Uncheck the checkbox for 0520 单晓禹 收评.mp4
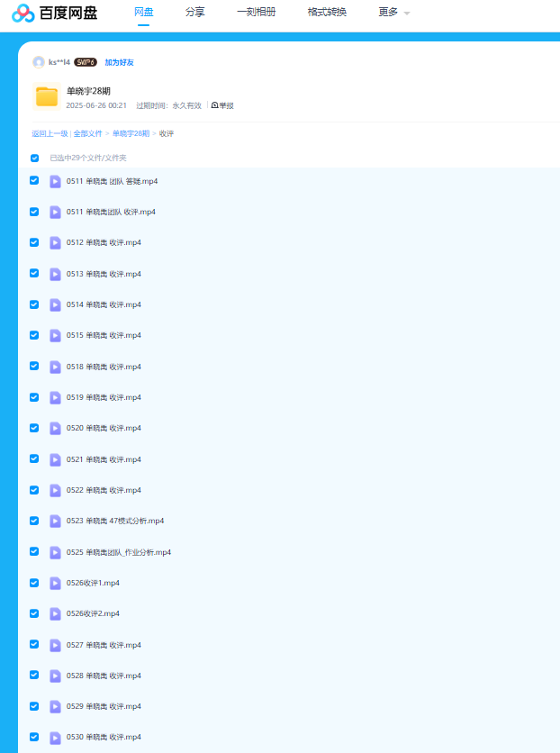 [34, 428]
